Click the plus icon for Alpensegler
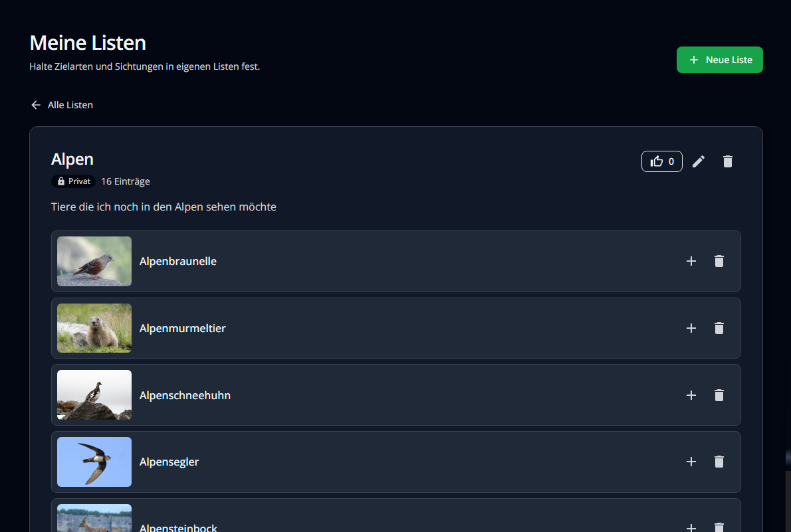The height and width of the screenshot is (532, 791). tap(691, 462)
